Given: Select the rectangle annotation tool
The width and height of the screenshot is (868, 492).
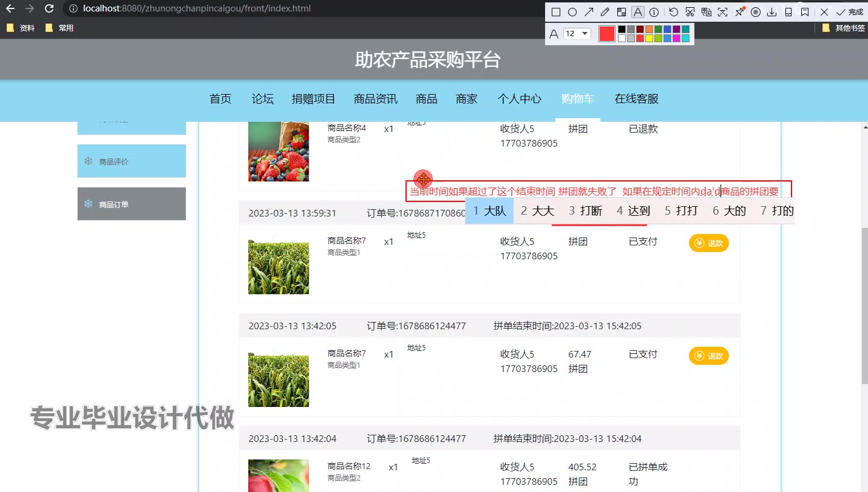Looking at the screenshot, I should tap(556, 12).
